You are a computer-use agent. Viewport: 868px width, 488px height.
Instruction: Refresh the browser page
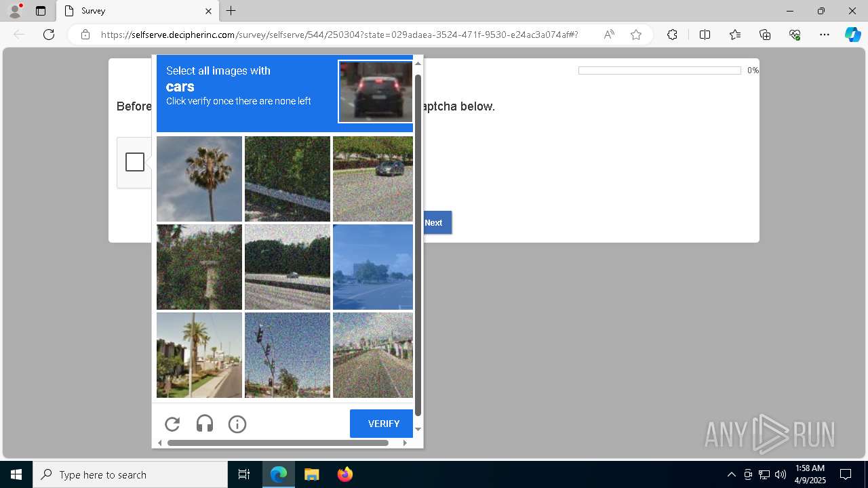(49, 35)
